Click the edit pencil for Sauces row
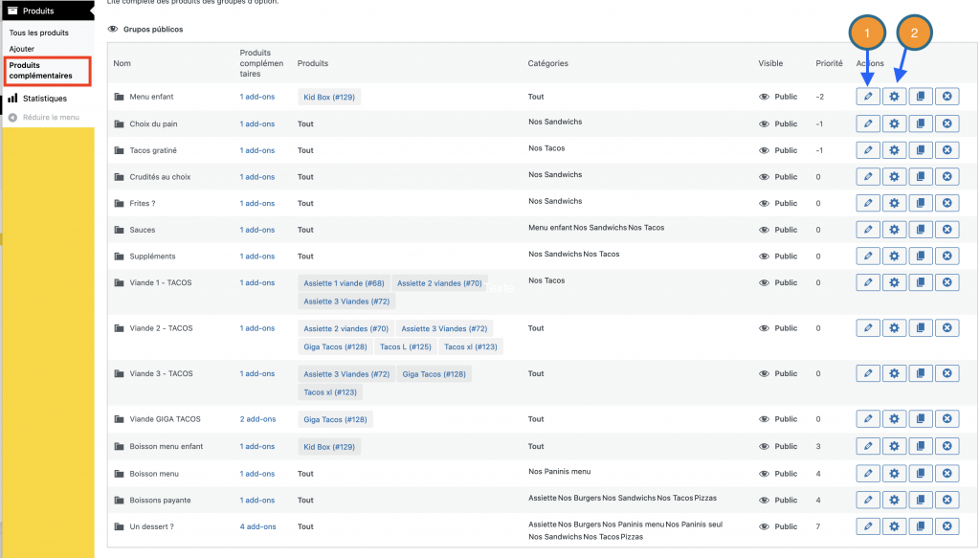980x558 pixels. point(868,230)
